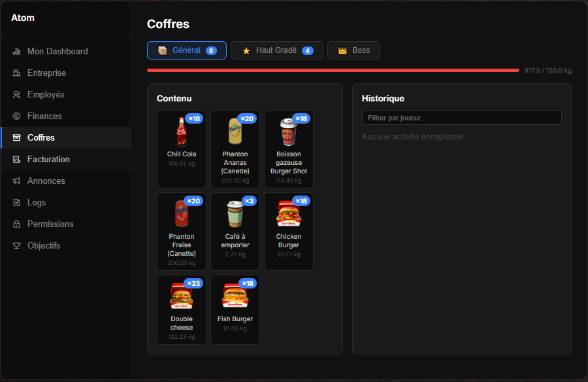Open the Logs section
The height and width of the screenshot is (382, 588).
pyautogui.click(x=37, y=203)
